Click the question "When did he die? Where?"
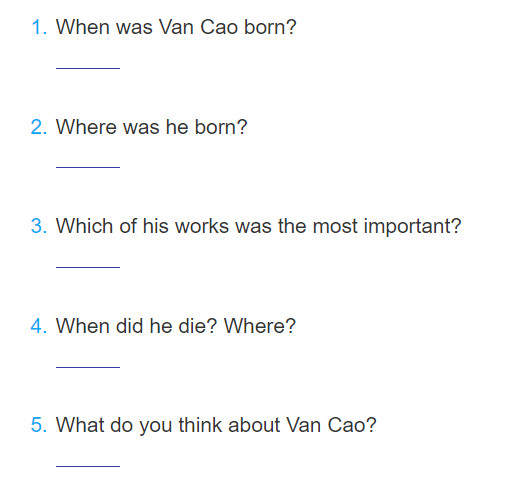This screenshot has width=513, height=481. [x=176, y=326]
